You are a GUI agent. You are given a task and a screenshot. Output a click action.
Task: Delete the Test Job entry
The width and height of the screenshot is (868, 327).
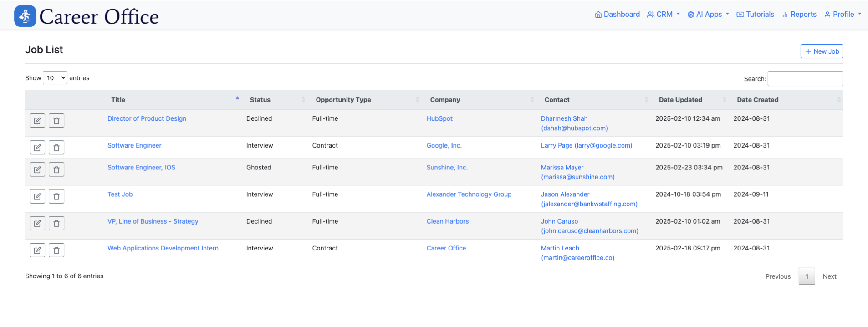point(56,196)
